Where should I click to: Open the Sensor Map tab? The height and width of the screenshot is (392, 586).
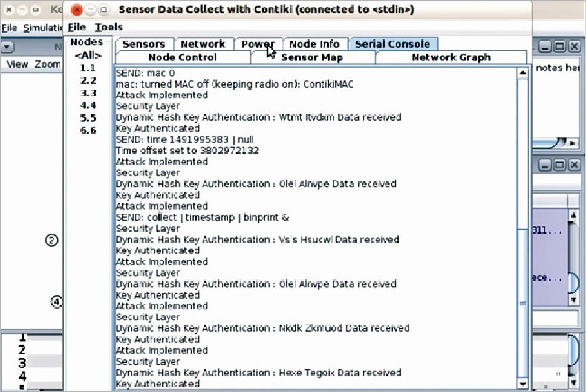(x=312, y=57)
